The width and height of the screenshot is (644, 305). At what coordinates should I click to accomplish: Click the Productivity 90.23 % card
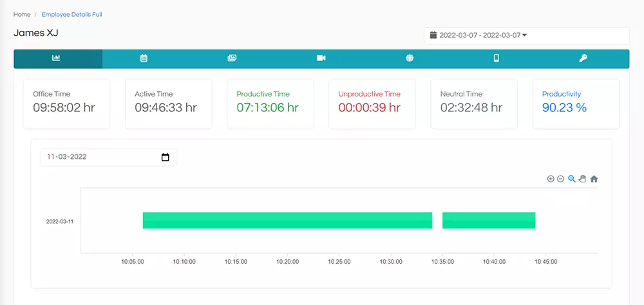coord(576,104)
